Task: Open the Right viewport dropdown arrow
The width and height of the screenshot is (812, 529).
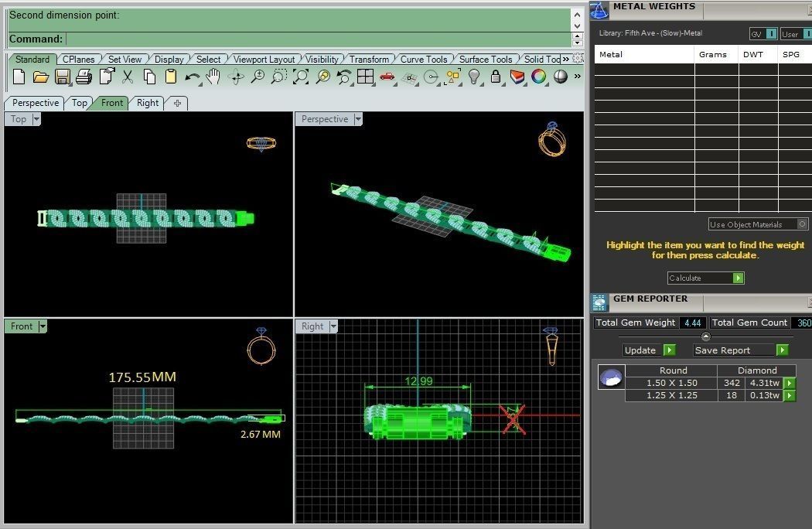Action: point(333,326)
